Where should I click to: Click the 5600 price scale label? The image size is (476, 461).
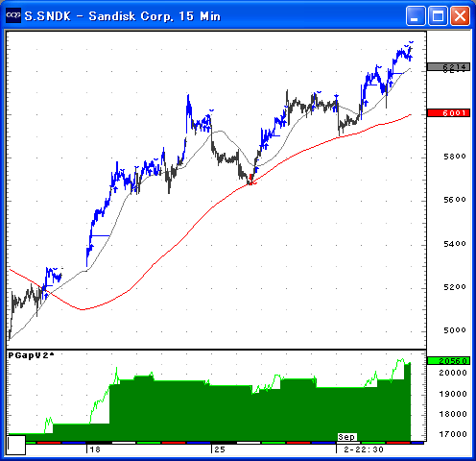(455, 200)
